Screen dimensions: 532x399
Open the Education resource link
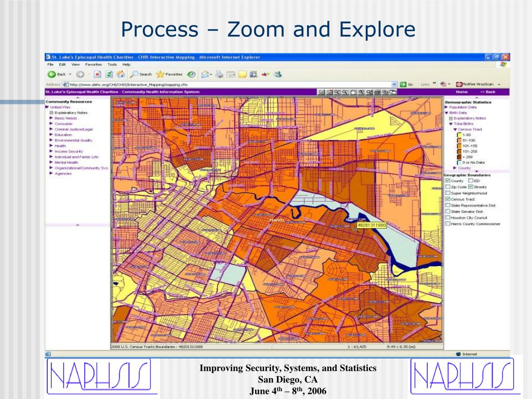63,135
